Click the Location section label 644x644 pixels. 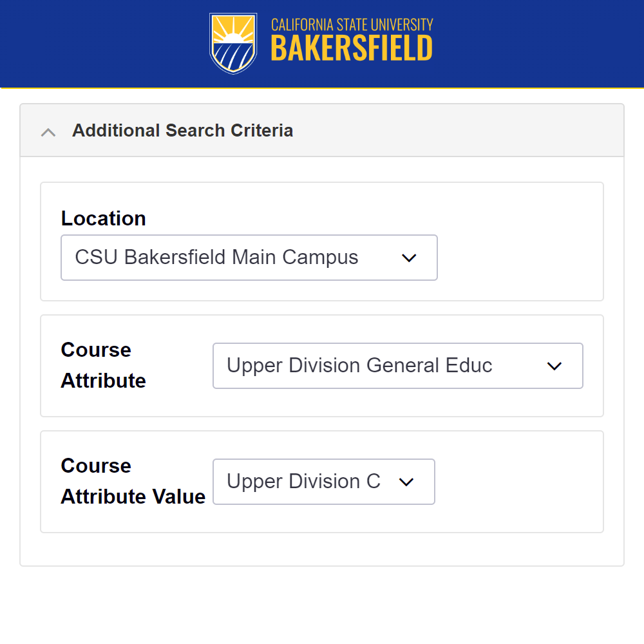[x=103, y=218]
